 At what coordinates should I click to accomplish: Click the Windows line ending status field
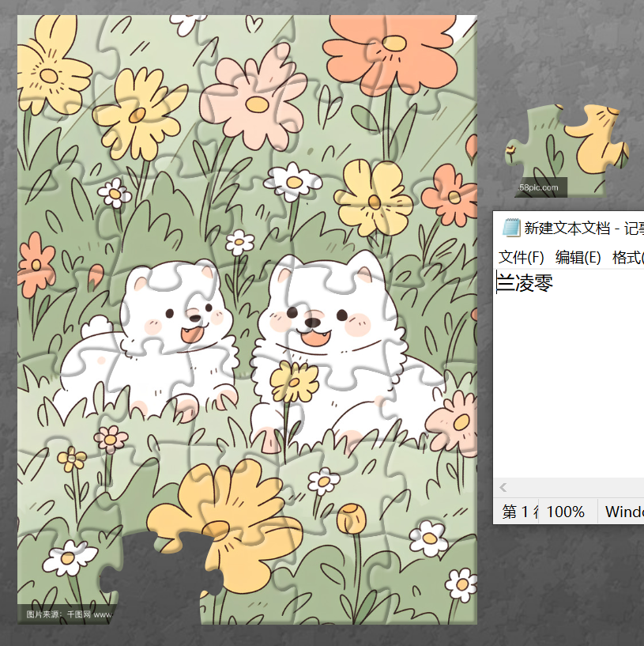pos(624,512)
